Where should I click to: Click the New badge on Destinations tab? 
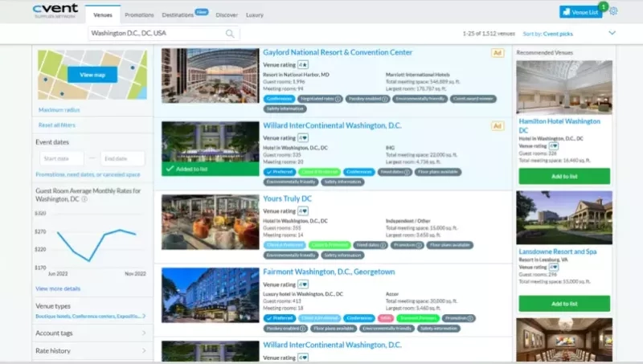(x=202, y=12)
